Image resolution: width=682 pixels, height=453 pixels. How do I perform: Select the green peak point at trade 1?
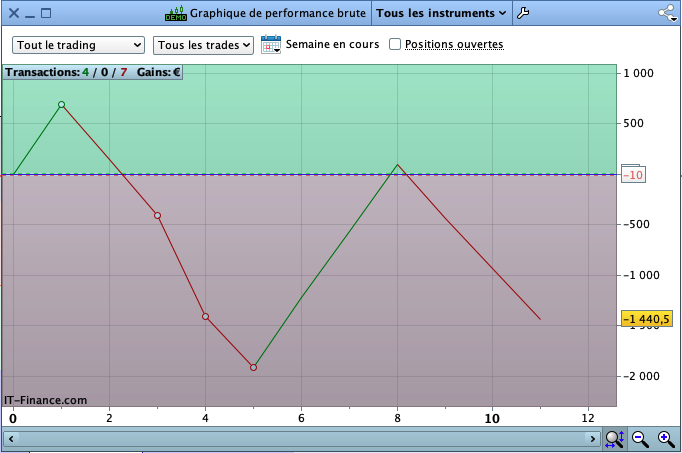[61, 104]
